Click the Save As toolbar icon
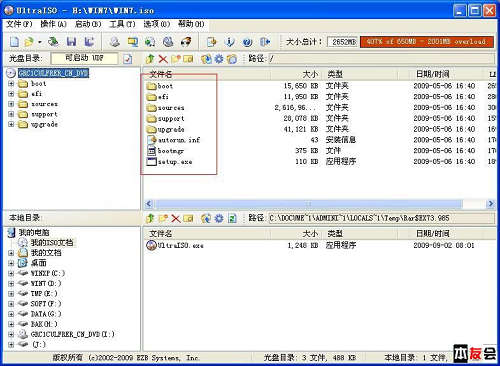Image resolution: width=500 pixels, height=366 pixels. [x=89, y=42]
